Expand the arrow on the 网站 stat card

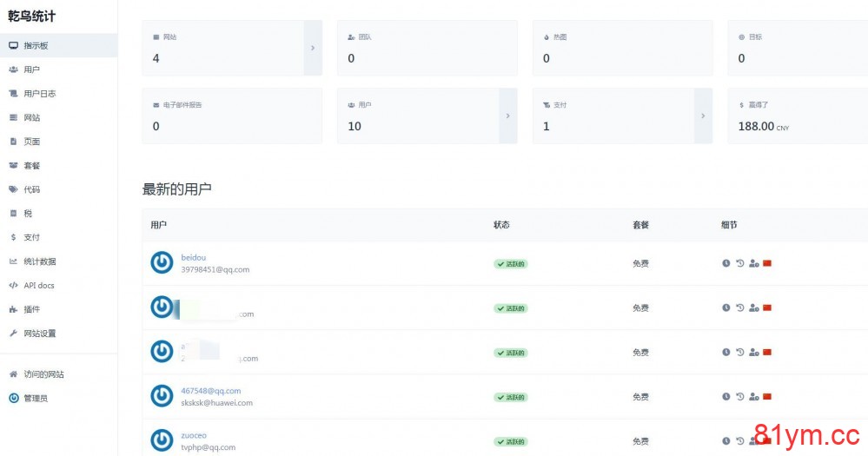click(313, 48)
